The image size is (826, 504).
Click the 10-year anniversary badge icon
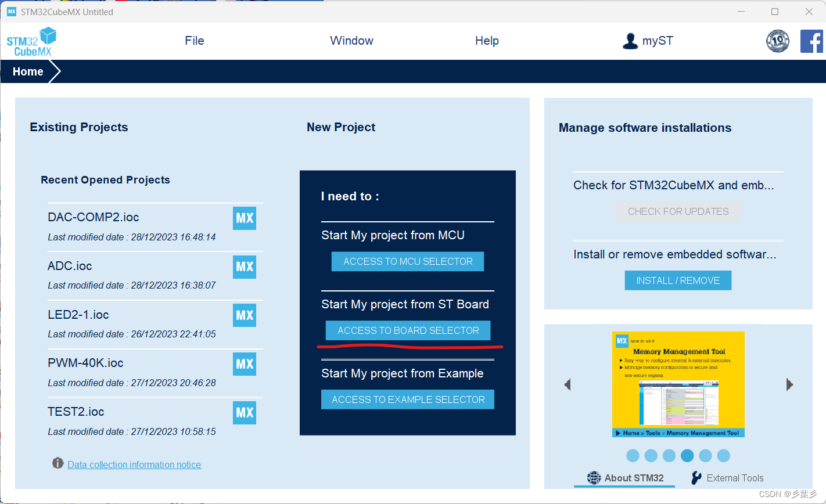pos(778,41)
